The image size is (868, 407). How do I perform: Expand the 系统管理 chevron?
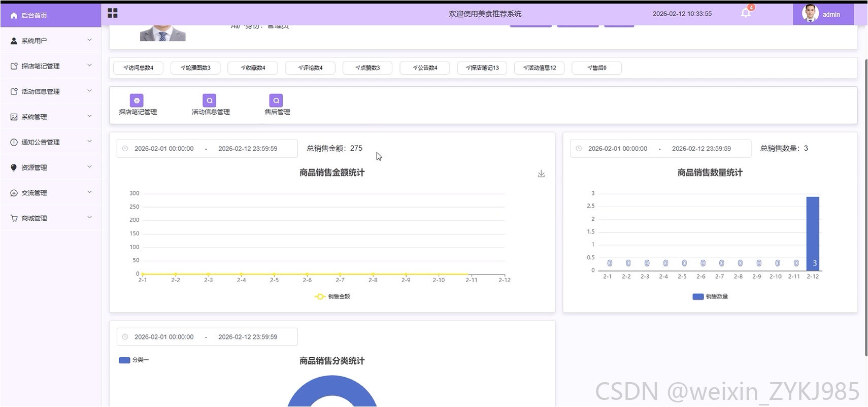click(90, 116)
